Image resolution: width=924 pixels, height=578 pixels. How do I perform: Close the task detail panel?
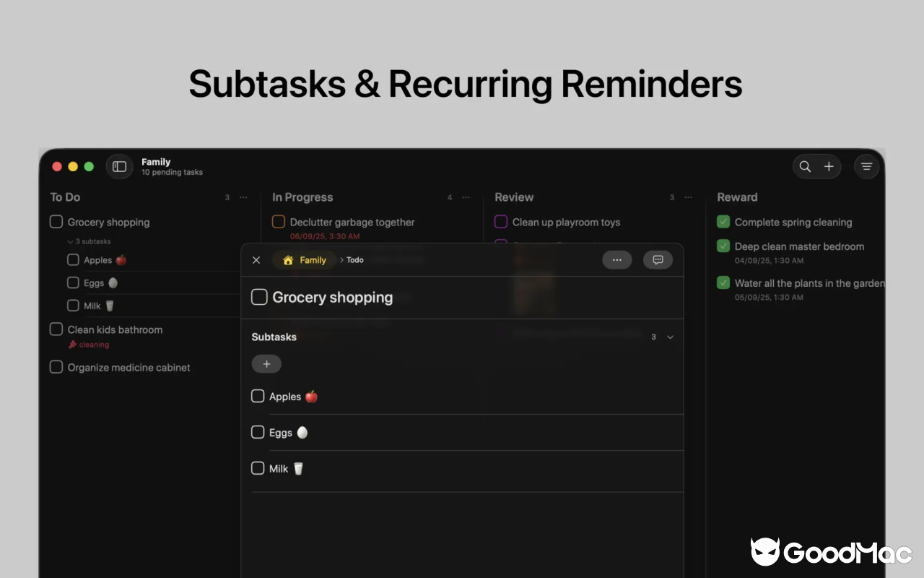click(x=256, y=260)
